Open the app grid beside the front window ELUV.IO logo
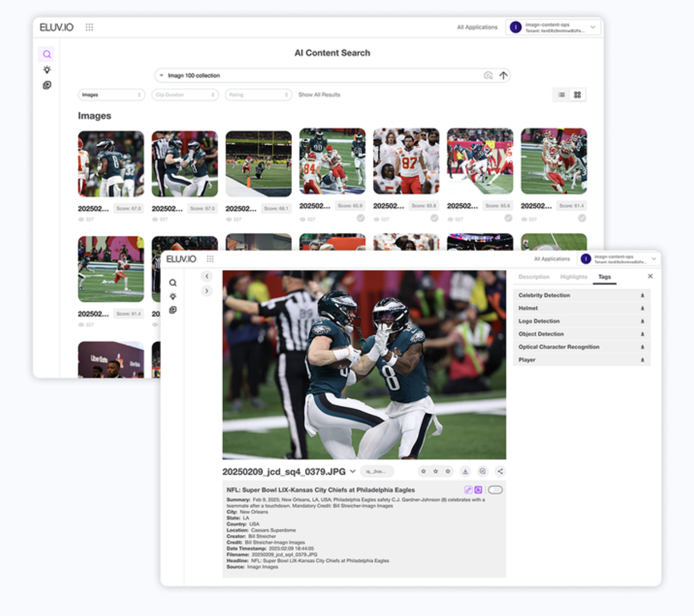This screenshot has height=616, width=694. [x=210, y=259]
